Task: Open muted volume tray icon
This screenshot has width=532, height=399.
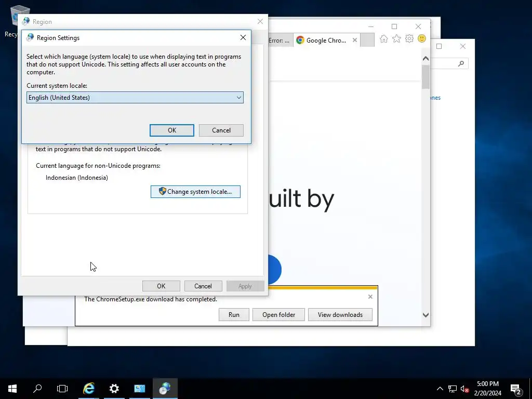Action: coord(465,389)
